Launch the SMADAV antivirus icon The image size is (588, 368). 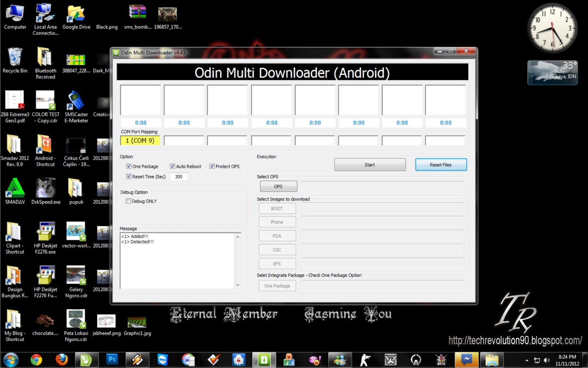[15, 191]
